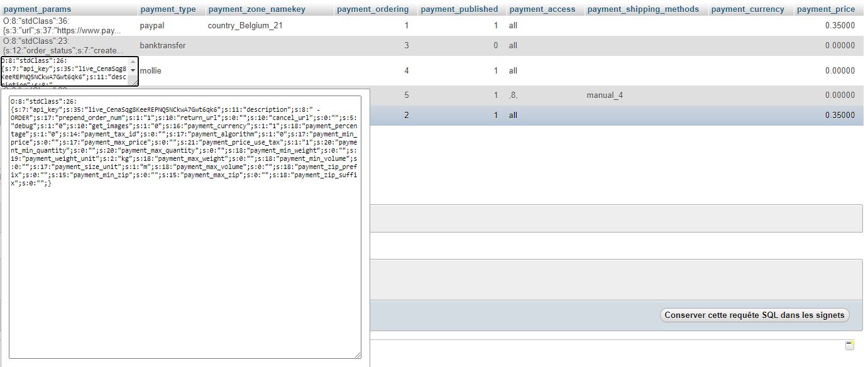Click inside the large serialized params text area
The width and height of the screenshot is (868, 367).
pyautogui.click(x=185, y=227)
